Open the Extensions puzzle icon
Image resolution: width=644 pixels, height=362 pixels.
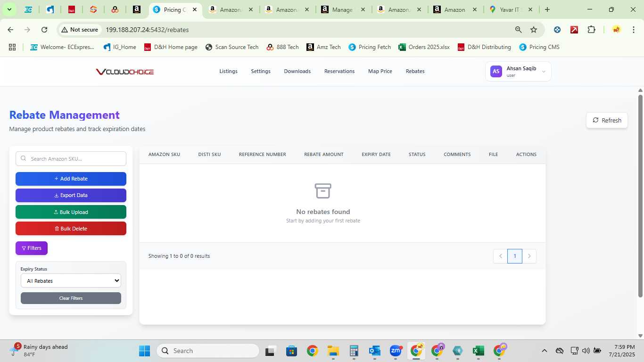pyautogui.click(x=591, y=30)
